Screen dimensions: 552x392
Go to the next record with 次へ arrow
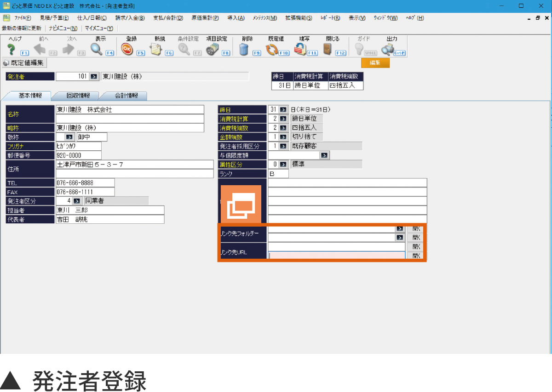point(69,49)
